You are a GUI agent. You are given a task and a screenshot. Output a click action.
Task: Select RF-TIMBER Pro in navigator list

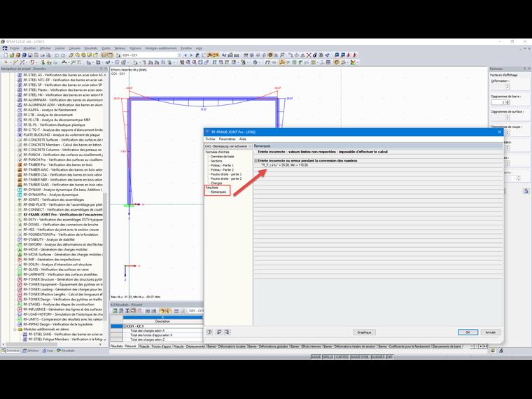[x=57, y=165]
